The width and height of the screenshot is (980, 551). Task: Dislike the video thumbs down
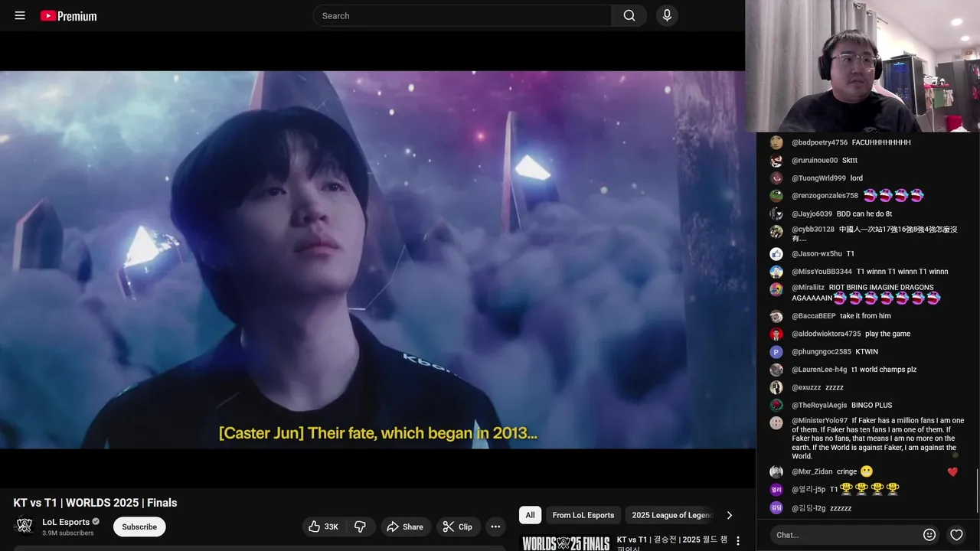(x=360, y=527)
